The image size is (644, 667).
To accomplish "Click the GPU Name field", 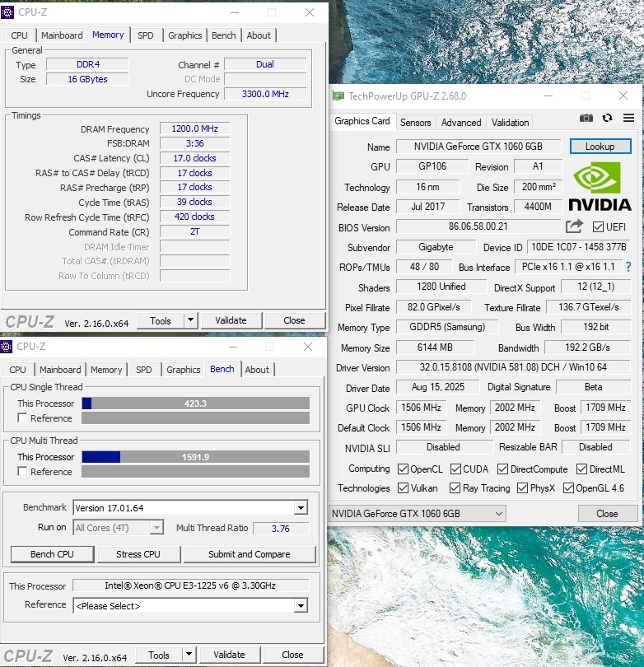I will (x=479, y=147).
